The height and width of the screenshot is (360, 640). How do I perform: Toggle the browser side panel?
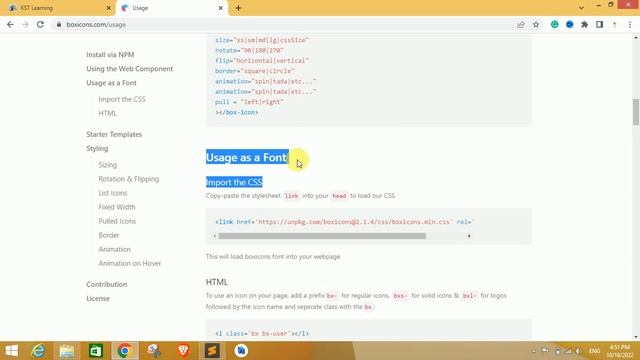599,24
